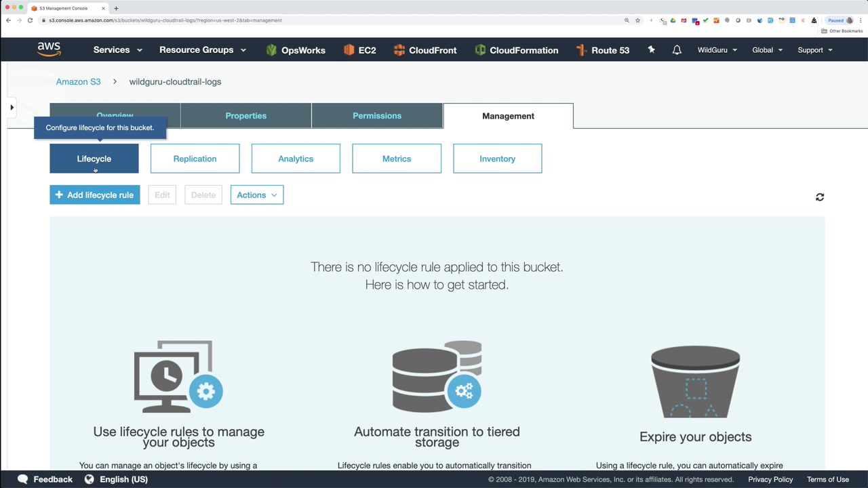Click the 'Use lifecycle rules to manage your objects' heading
The height and width of the screenshot is (488, 868).
click(179, 437)
